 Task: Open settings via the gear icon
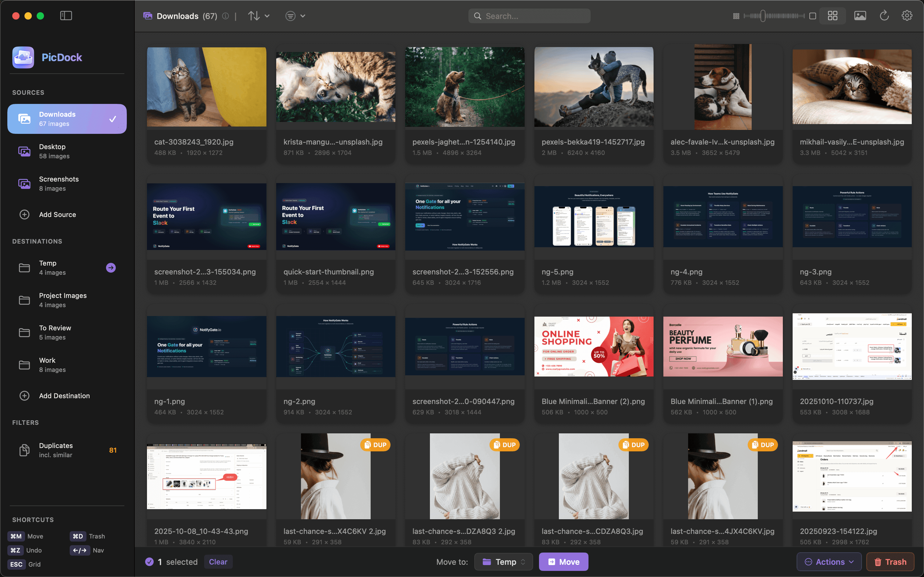point(907,16)
